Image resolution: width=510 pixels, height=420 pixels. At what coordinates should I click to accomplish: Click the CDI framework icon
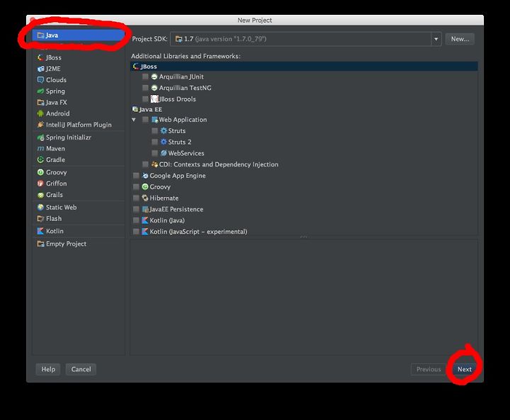coord(154,164)
